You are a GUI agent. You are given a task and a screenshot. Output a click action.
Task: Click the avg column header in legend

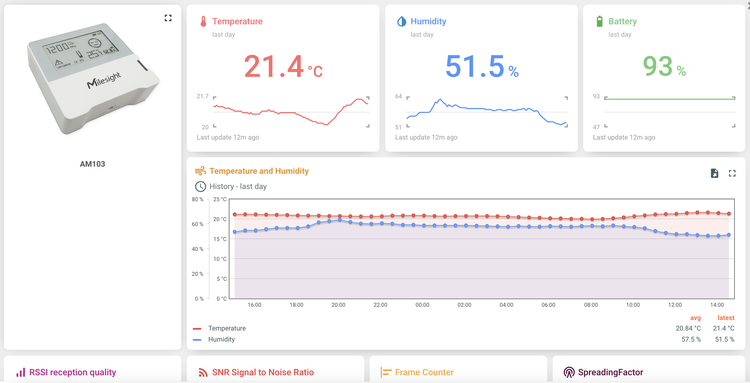(x=695, y=318)
